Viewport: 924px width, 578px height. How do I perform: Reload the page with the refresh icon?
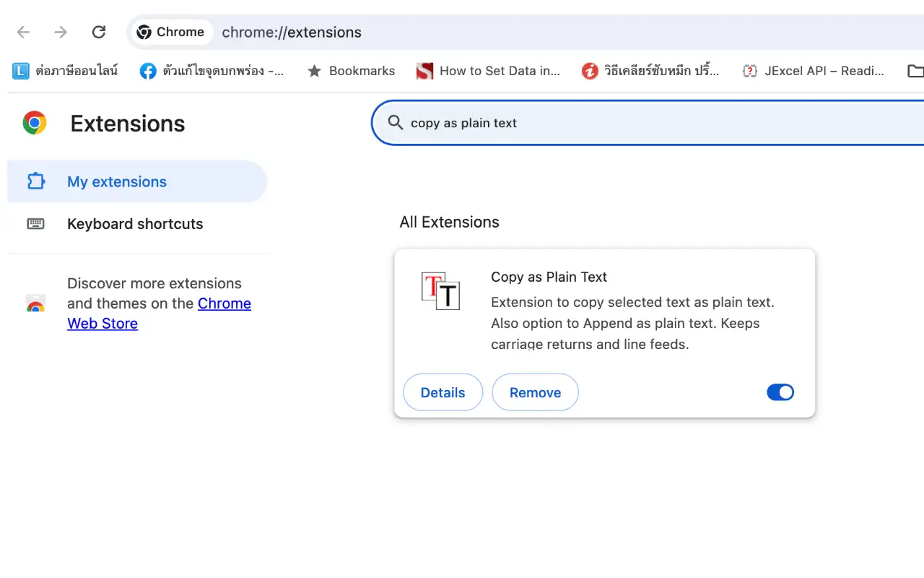pos(99,32)
